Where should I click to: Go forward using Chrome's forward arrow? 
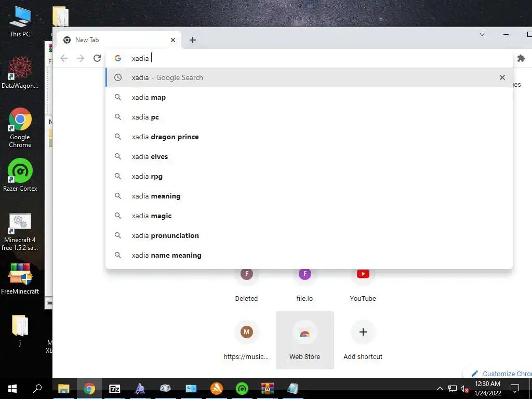(x=81, y=58)
